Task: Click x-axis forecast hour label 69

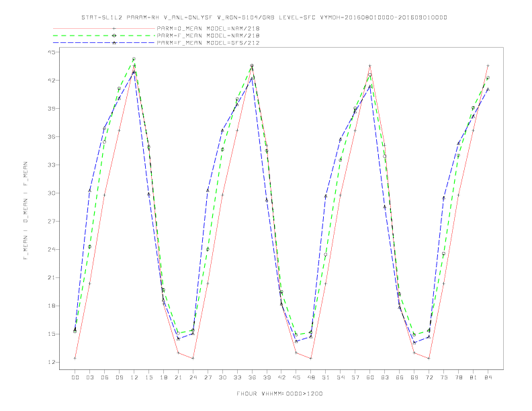Action: pos(414,377)
